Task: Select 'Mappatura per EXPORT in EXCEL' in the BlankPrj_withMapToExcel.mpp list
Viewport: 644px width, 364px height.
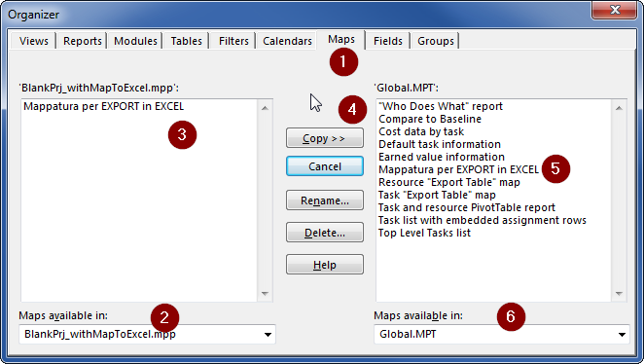Action: click(103, 106)
